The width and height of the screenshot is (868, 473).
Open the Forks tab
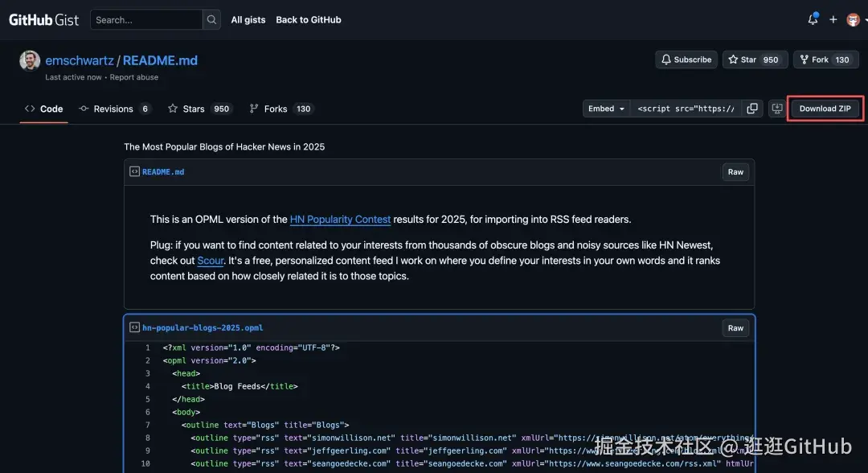tap(275, 109)
